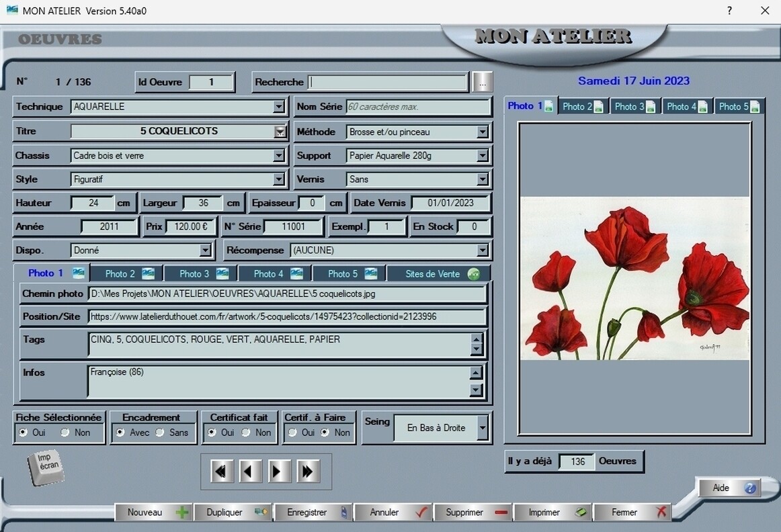Select Photo 5 tab in the preview panel
The height and width of the screenshot is (532, 781).
tap(739, 107)
